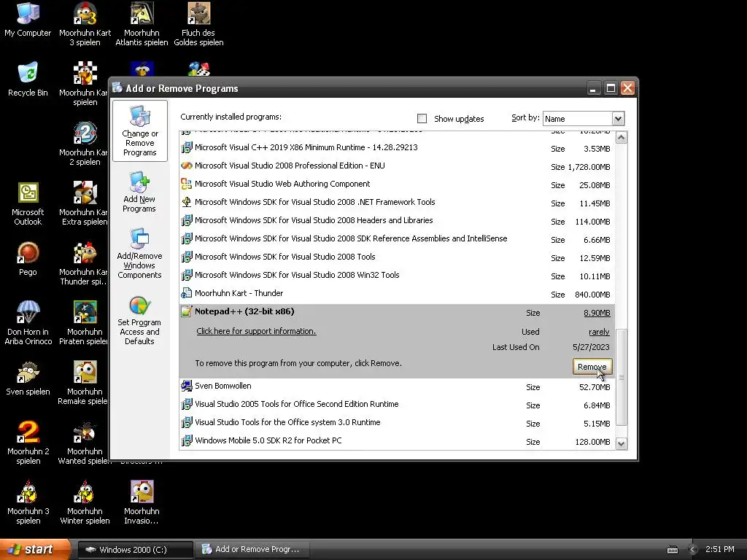The width and height of the screenshot is (747, 560).
Task: Select Moorhuhn Kart - Thunder program entry
Action: click(398, 294)
